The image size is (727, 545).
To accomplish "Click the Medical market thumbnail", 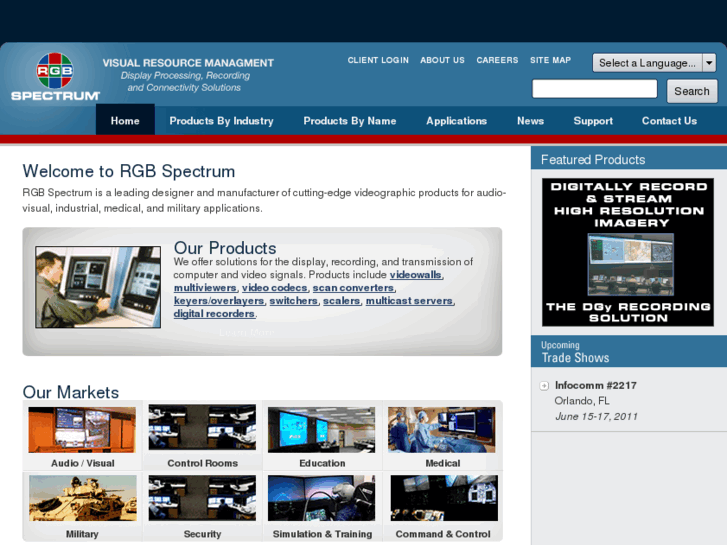I will (x=441, y=430).
